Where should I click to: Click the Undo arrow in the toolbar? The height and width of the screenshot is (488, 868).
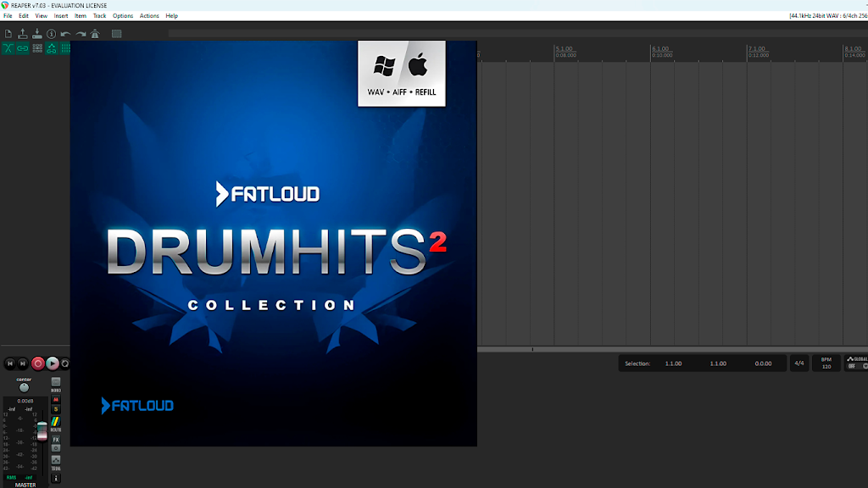[x=66, y=34]
